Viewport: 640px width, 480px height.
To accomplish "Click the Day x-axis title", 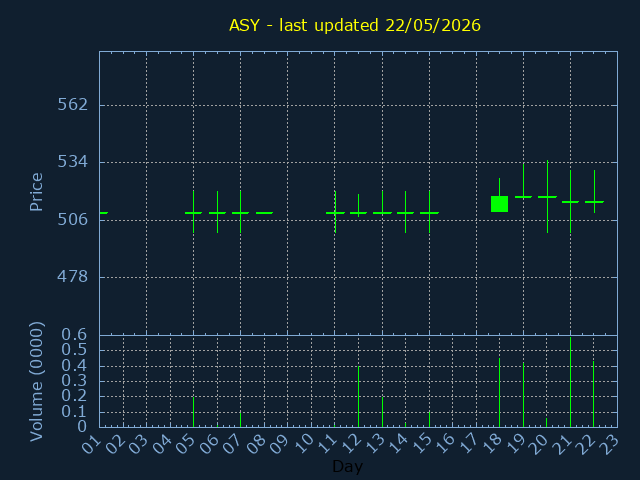I will 347,466.
